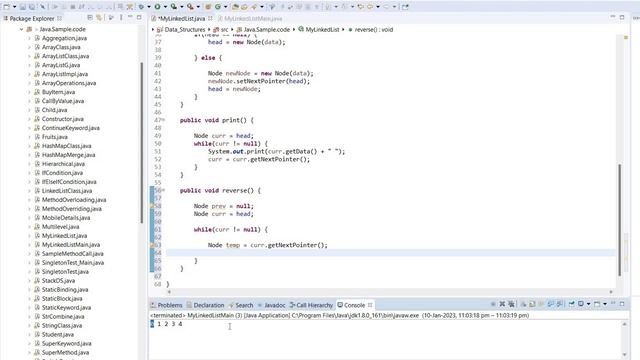640x360 pixels.
Task: Open the Declaration tab
Action: (206, 305)
